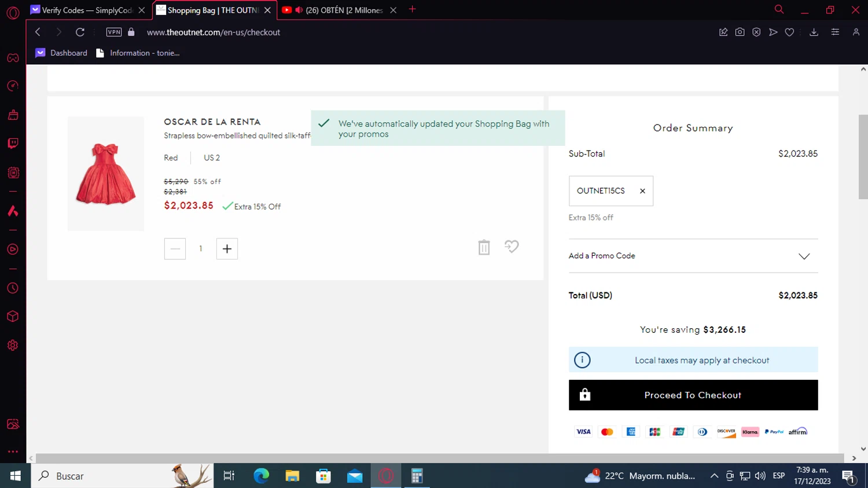
Task: Open the Information - tonie bookmark
Action: (138, 53)
